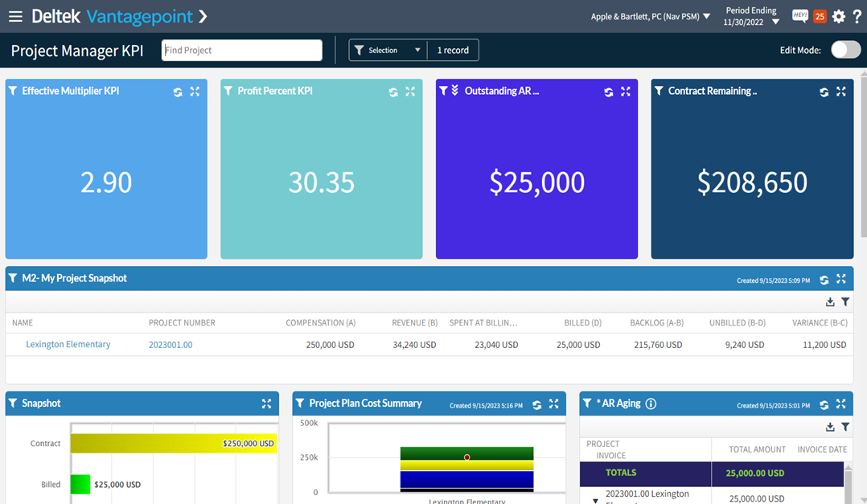Filter the AR Aging grid
The height and width of the screenshot is (504, 867).
[845, 427]
